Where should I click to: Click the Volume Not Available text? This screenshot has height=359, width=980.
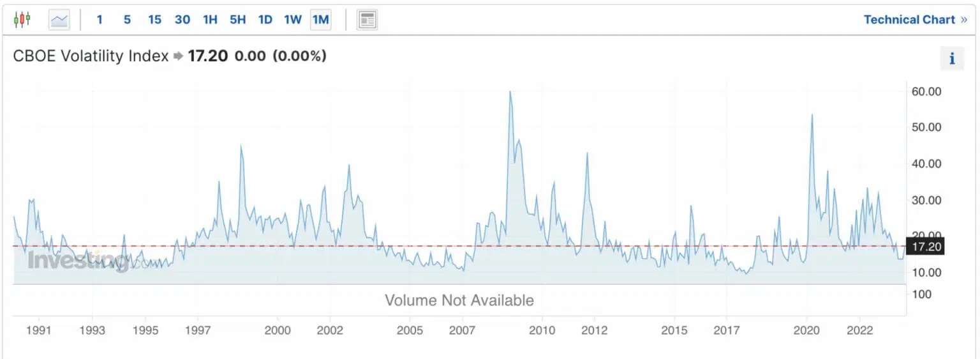click(x=459, y=300)
